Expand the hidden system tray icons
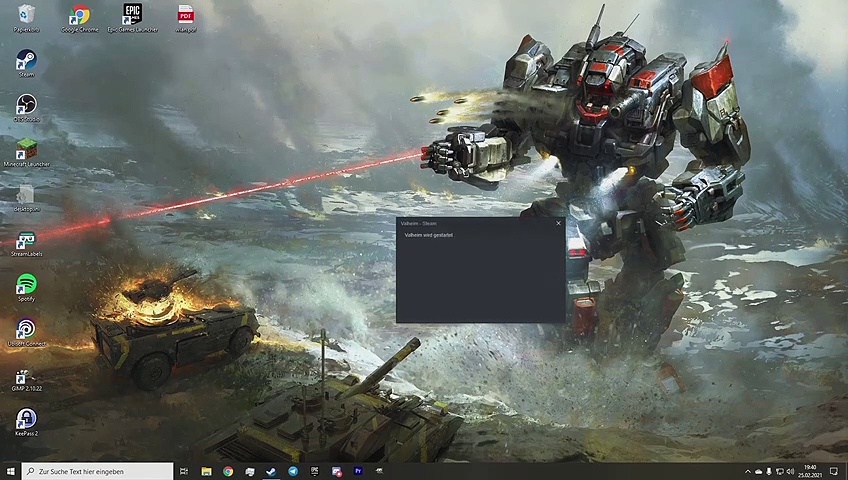This screenshot has height=480, width=848. [x=747, y=471]
